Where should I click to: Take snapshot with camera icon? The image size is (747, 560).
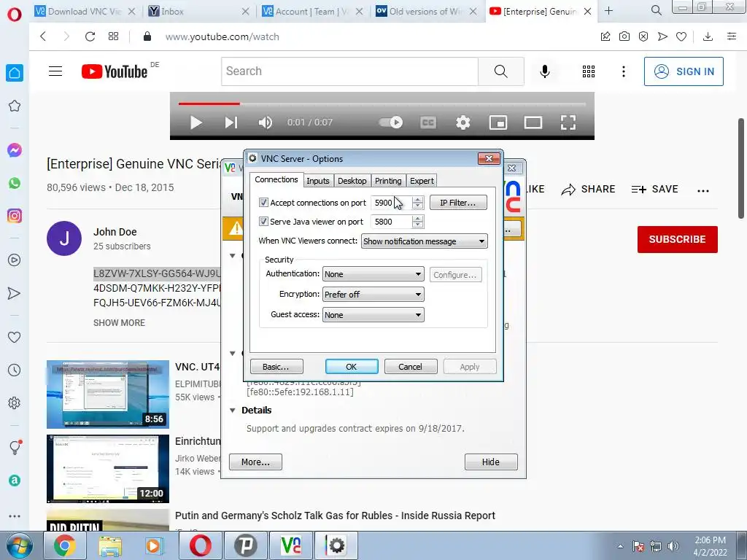[x=624, y=36]
